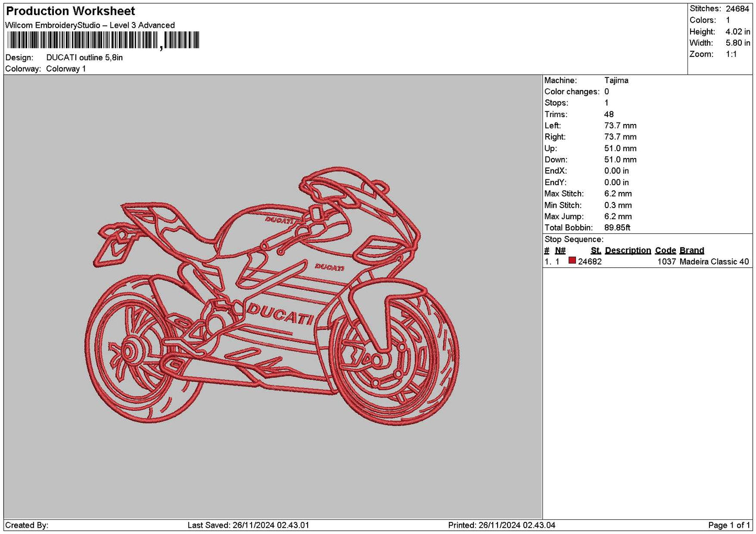Click the 'Colors:' label in header
756x534 pixels.
703,20
